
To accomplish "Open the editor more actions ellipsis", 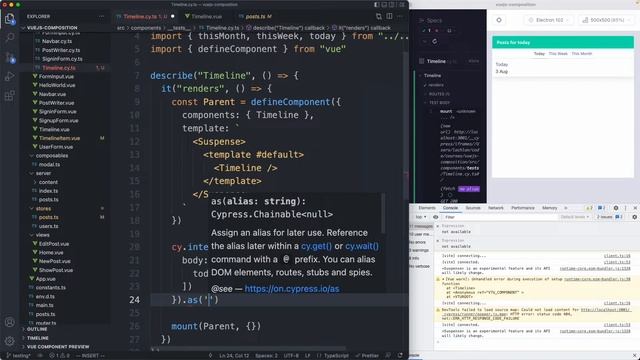I will (x=400, y=16).
